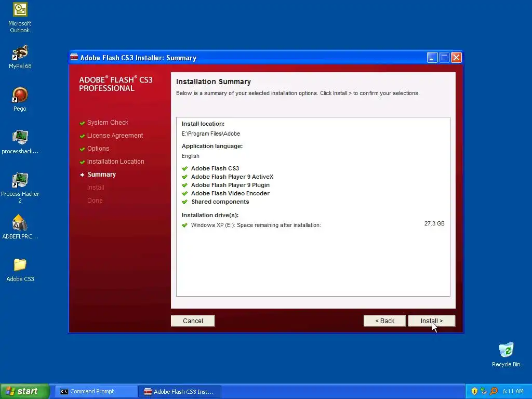Select the MyPal 68 desktop shortcut

[20, 57]
